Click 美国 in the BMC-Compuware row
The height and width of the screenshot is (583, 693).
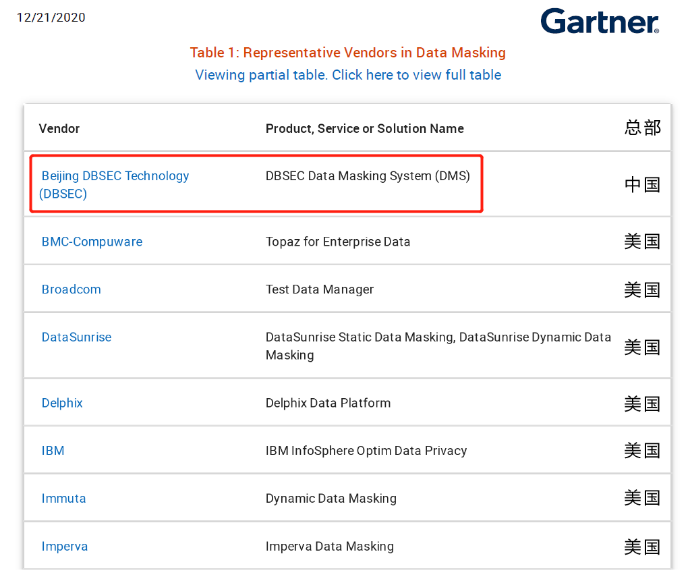tap(642, 242)
